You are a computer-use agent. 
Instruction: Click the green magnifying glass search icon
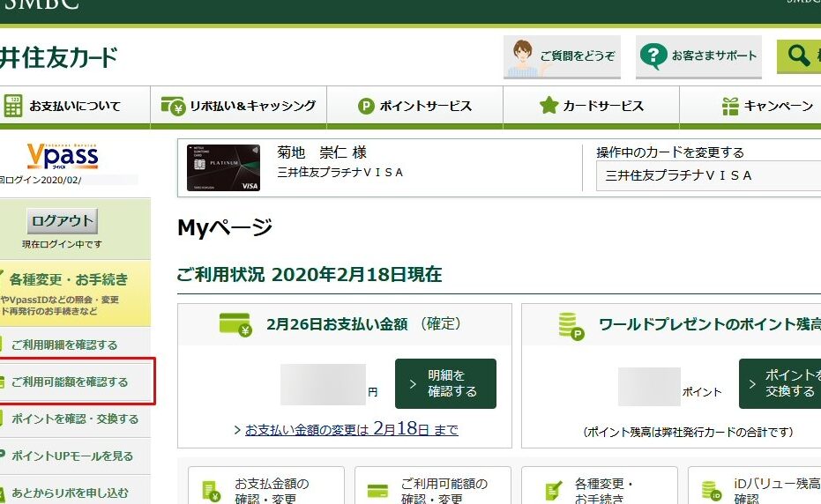coord(799,56)
